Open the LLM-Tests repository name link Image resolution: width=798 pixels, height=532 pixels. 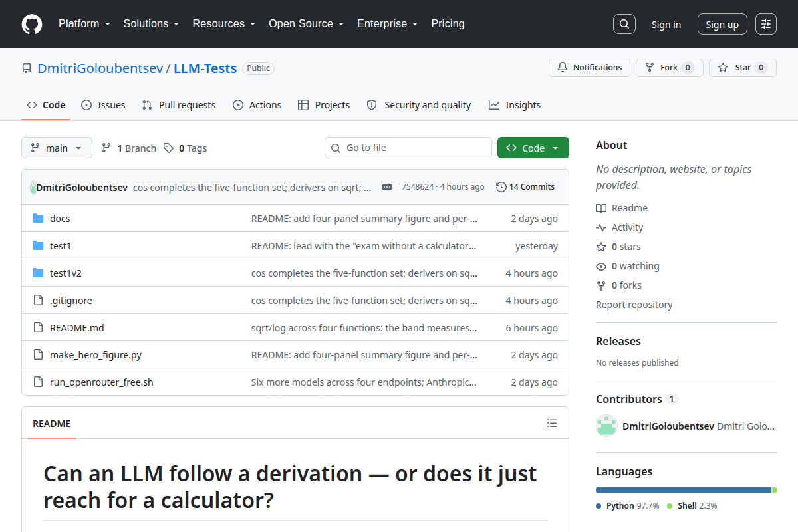(205, 68)
